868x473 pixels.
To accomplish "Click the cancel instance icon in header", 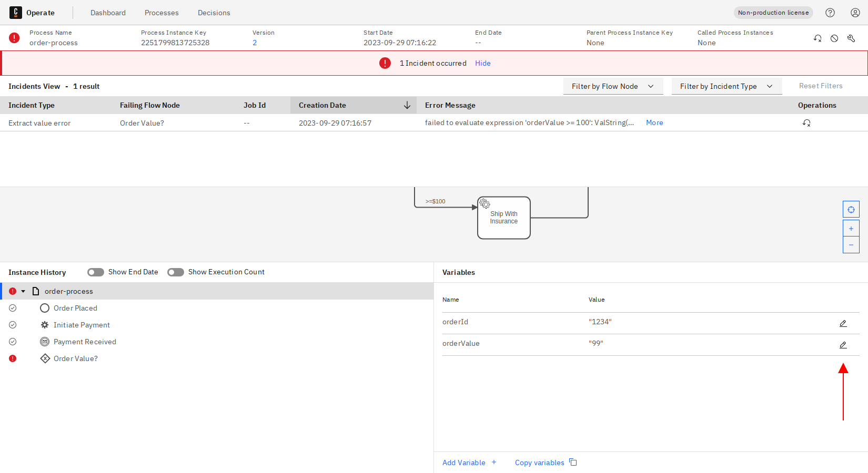I will point(834,38).
